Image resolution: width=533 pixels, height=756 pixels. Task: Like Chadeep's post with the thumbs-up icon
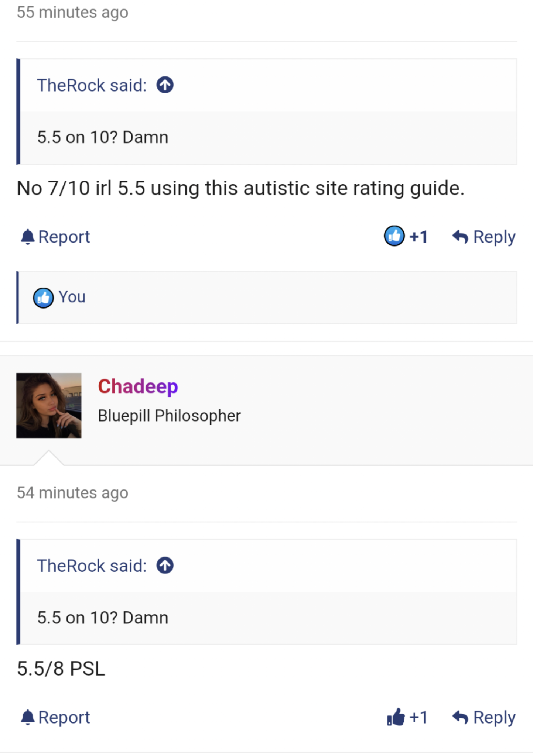(396, 717)
